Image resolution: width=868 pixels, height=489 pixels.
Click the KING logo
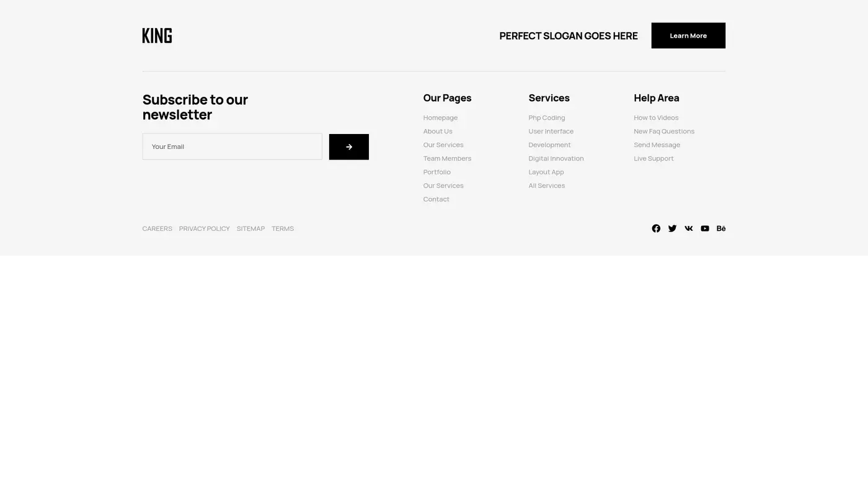[x=157, y=35]
